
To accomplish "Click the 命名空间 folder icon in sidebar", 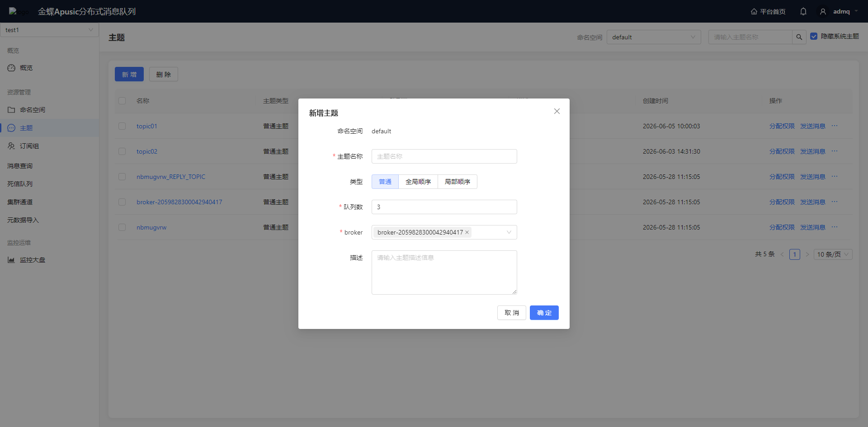I will click(11, 110).
